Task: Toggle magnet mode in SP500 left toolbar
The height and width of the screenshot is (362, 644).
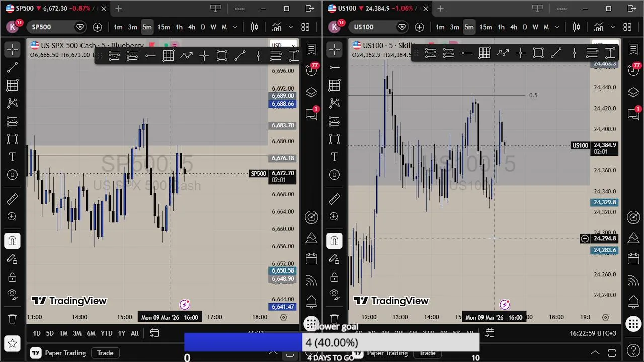Action: pos(12,241)
